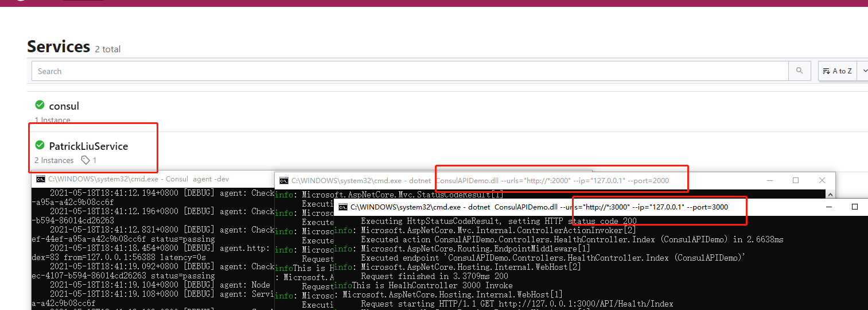868x310 pixels.
Task: Click the cmd icon of the port 2000 window
Action: (284, 180)
